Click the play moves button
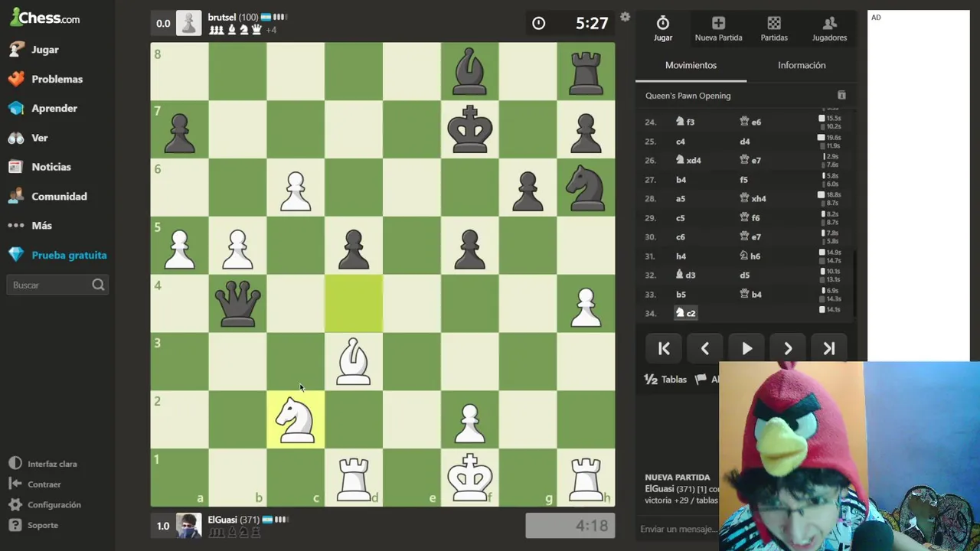This screenshot has width=980, height=551. click(x=746, y=349)
